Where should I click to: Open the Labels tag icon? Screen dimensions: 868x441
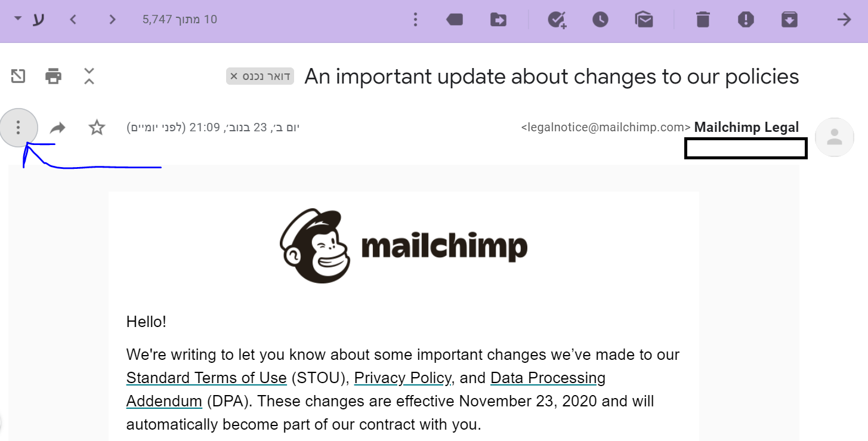point(455,20)
